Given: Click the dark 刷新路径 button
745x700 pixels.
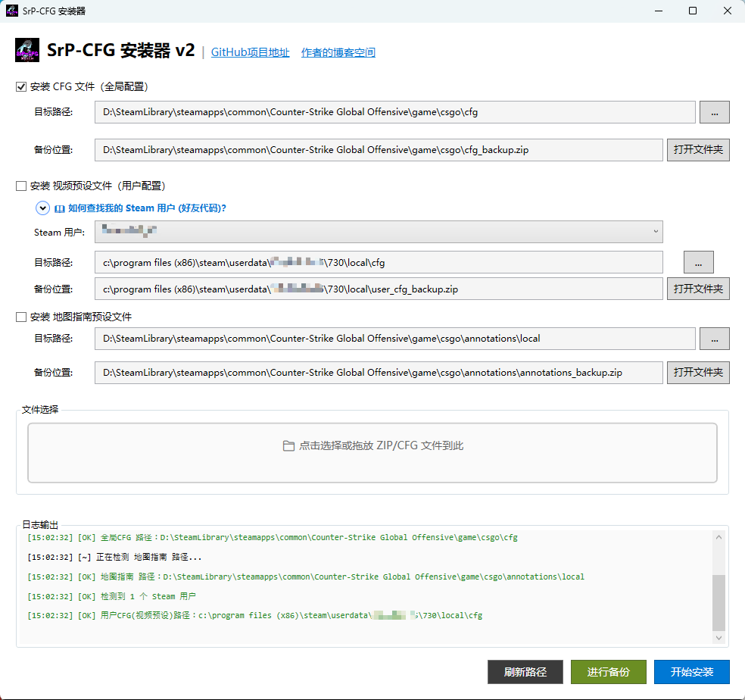Looking at the screenshot, I should [x=525, y=672].
